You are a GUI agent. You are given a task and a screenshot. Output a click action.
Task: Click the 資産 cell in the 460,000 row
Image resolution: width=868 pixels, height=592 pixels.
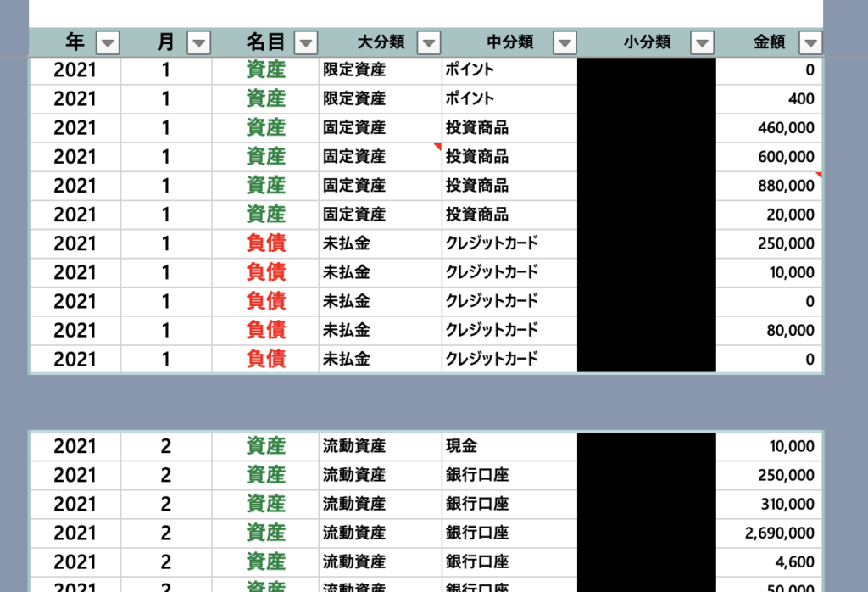point(265,128)
